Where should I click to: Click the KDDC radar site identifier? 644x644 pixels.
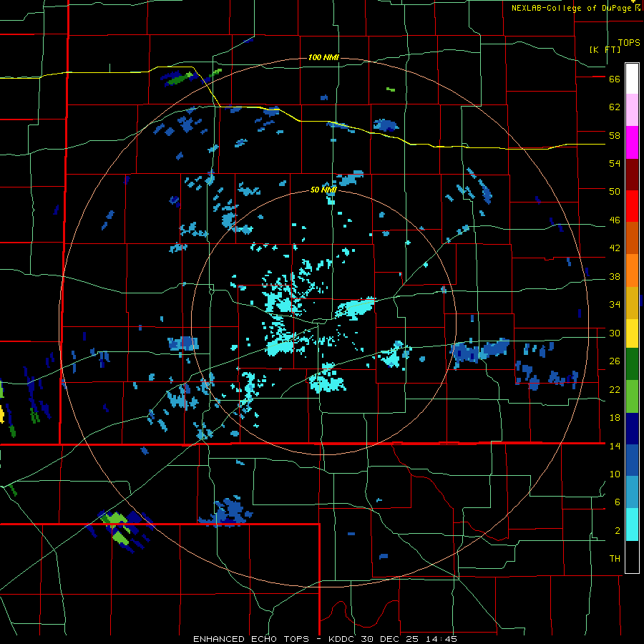[x=343, y=639]
